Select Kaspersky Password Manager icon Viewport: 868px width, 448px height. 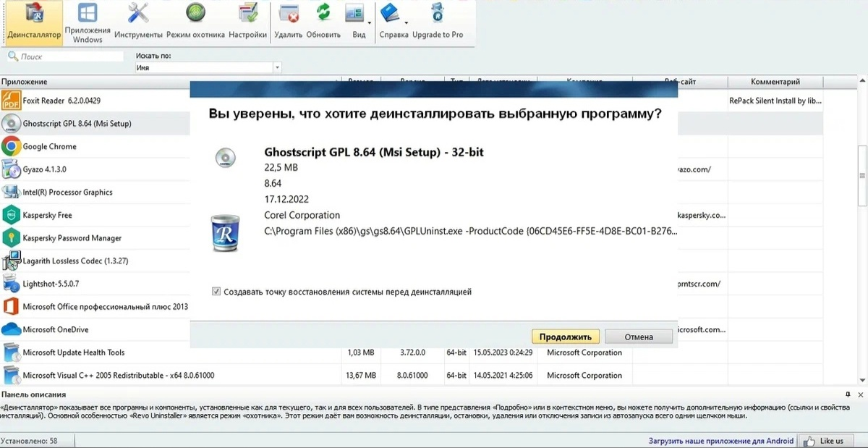pyautogui.click(x=11, y=238)
